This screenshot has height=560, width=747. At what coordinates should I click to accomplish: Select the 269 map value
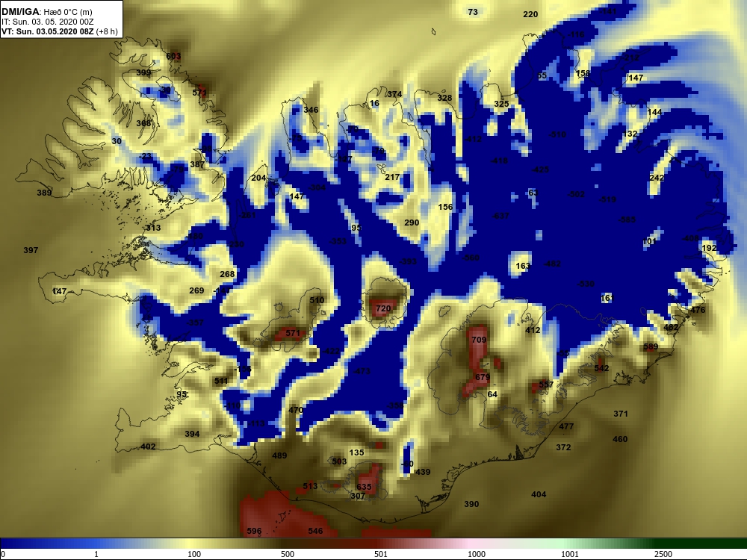pos(196,290)
